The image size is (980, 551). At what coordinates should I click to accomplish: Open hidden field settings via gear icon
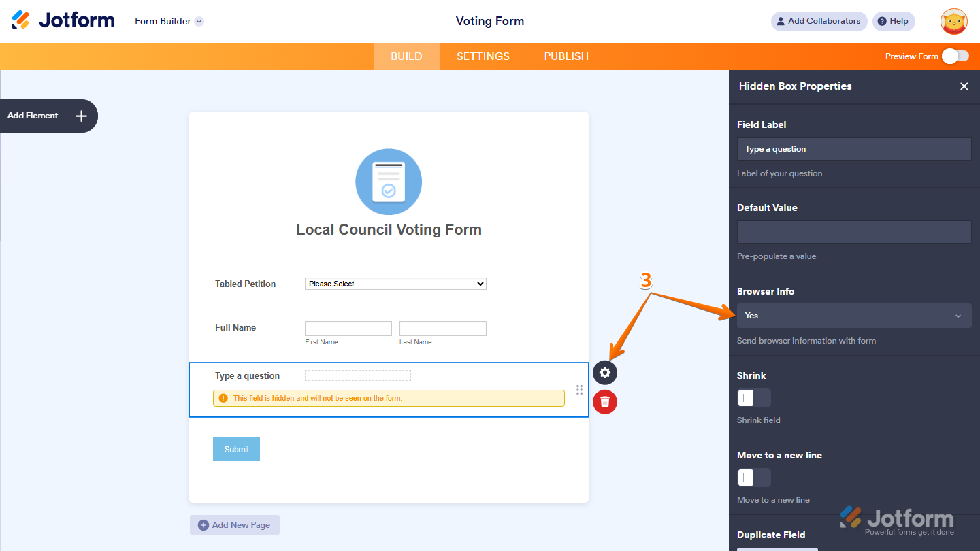pos(605,373)
